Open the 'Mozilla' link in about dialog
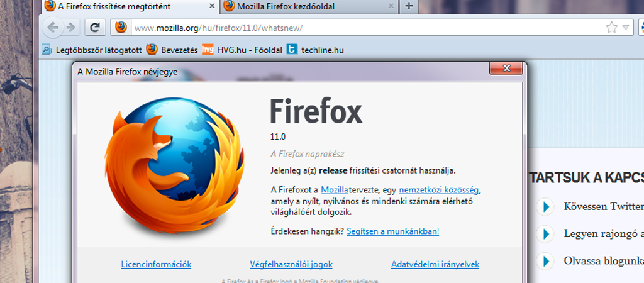This screenshot has height=283, width=644. coord(335,190)
